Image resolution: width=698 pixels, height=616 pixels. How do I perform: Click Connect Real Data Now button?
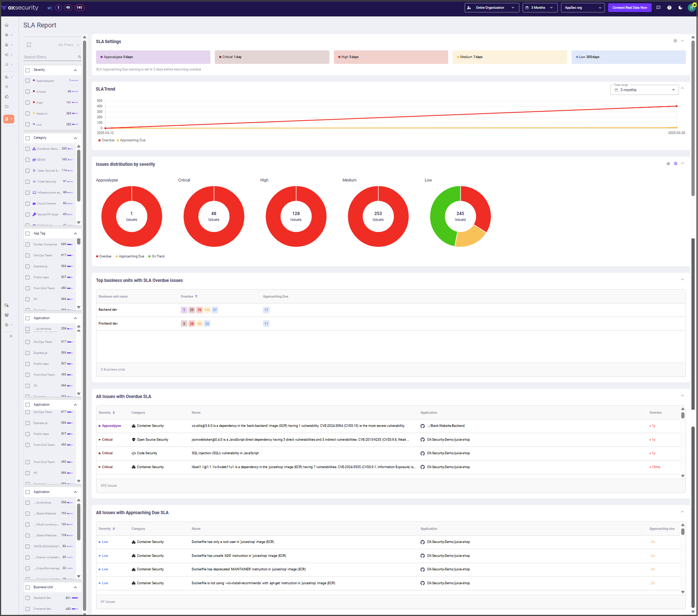tap(629, 8)
